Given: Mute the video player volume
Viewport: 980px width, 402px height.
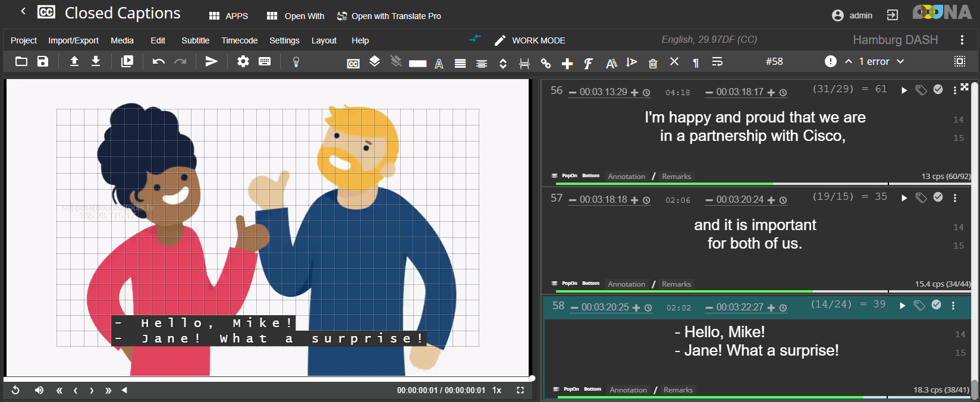Looking at the screenshot, I should pyautogui.click(x=39, y=390).
